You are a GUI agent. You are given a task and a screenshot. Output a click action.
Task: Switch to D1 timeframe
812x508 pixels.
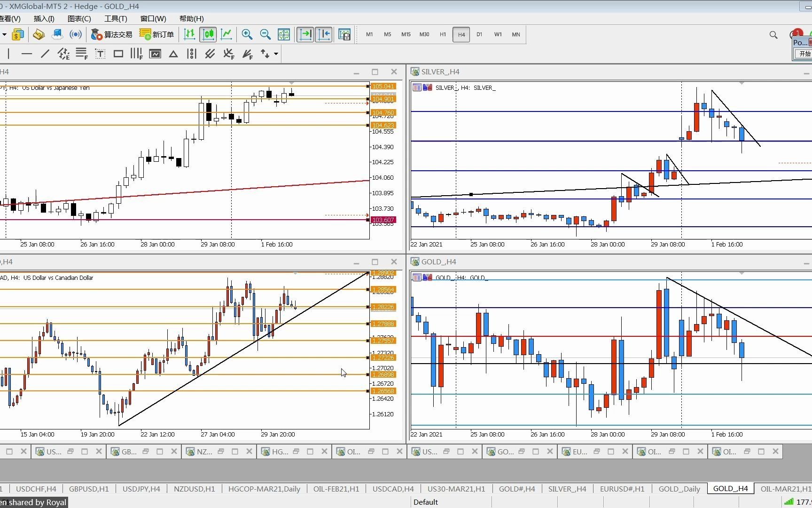[479, 34]
